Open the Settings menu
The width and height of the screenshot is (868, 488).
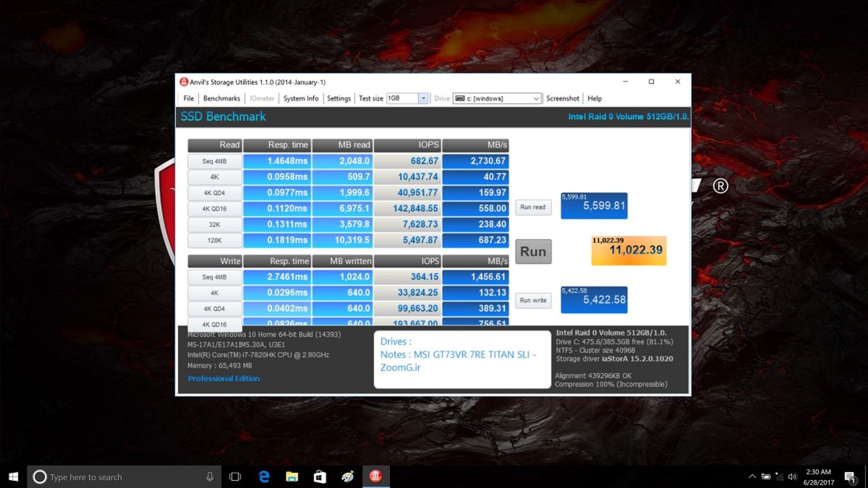pos(339,98)
